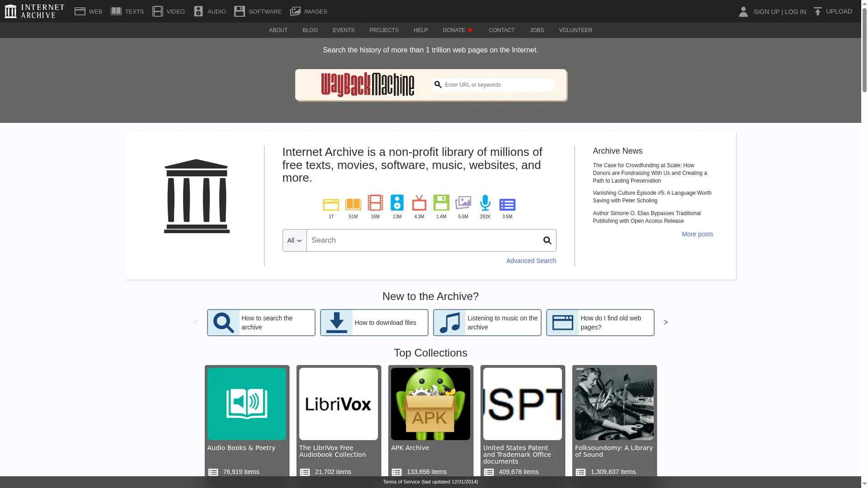Image resolution: width=868 pixels, height=488 pixels.
Task: Go to the ABOUT page
Action: coord(278,30)
